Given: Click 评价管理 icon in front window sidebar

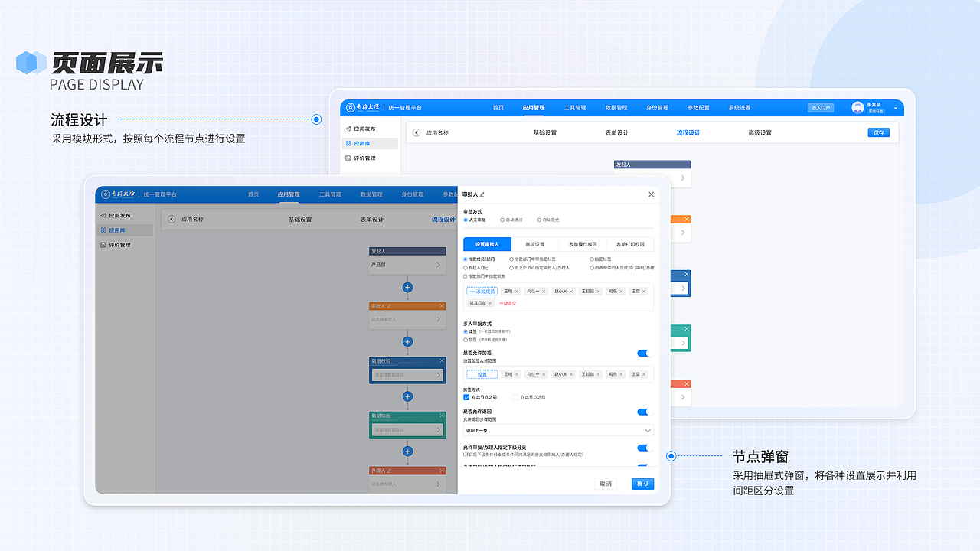Looking at the screenshot, I should pyautogui.click(x=103, y=245).
